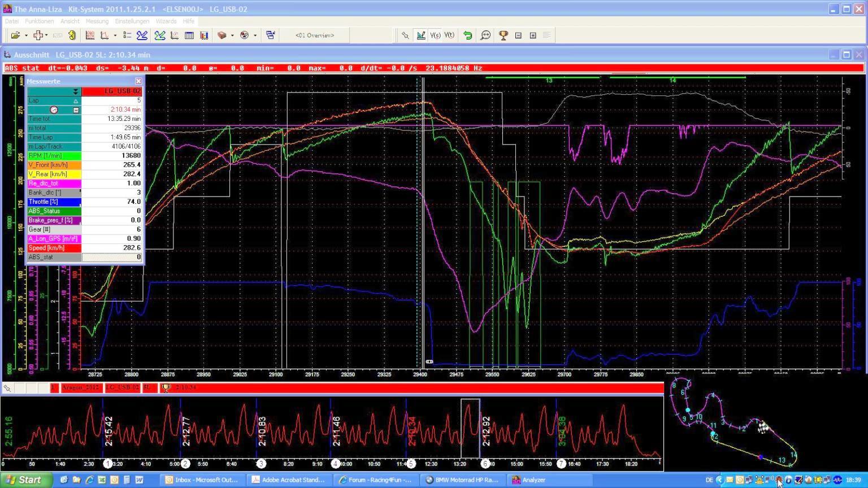Click the trophy best lap icon
This screenshot has width=868, height=488.
[x=503, y=35]
